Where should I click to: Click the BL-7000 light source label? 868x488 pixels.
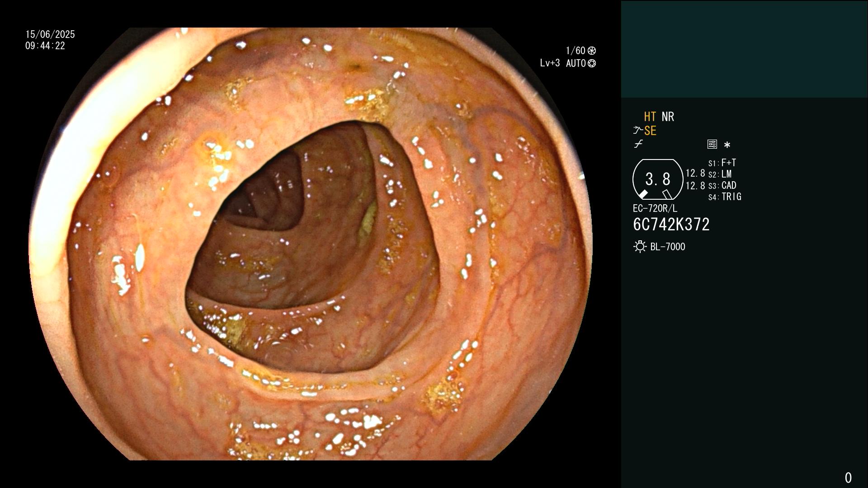[x=668, y=247]
